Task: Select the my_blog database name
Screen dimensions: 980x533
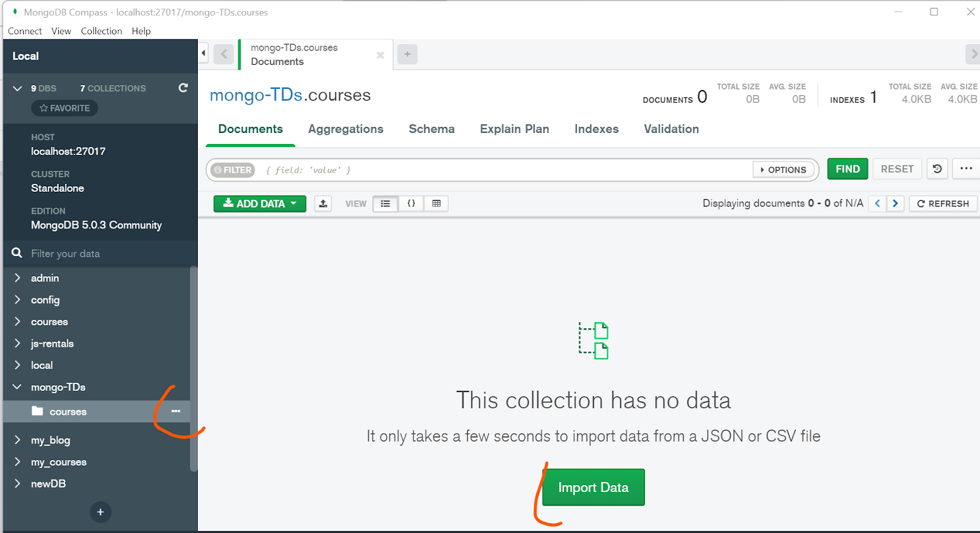Action: (x=51, y=440)
